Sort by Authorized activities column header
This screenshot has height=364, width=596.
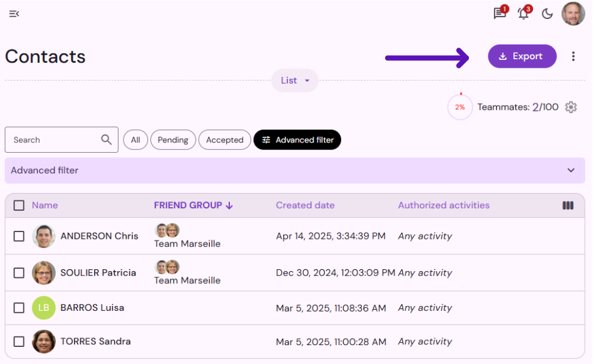click(x=444, y=205)
